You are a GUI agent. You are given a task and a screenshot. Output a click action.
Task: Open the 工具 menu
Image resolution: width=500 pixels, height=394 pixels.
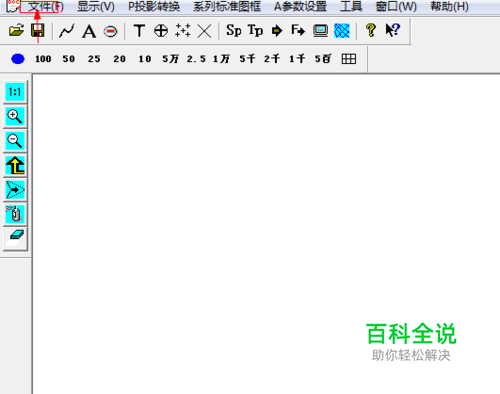point(351,6)
